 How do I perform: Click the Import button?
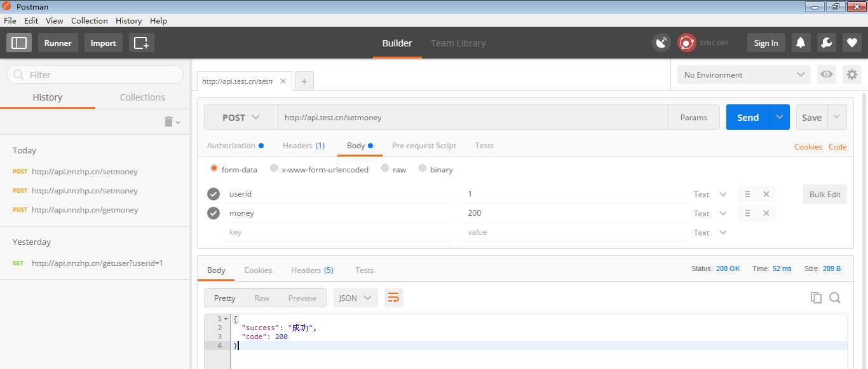[x=103, y=43]
